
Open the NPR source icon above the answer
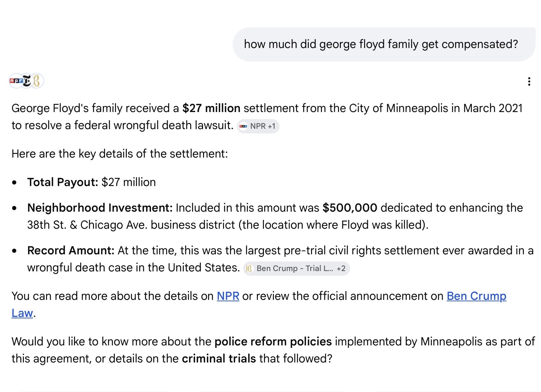tap(15, 81)
